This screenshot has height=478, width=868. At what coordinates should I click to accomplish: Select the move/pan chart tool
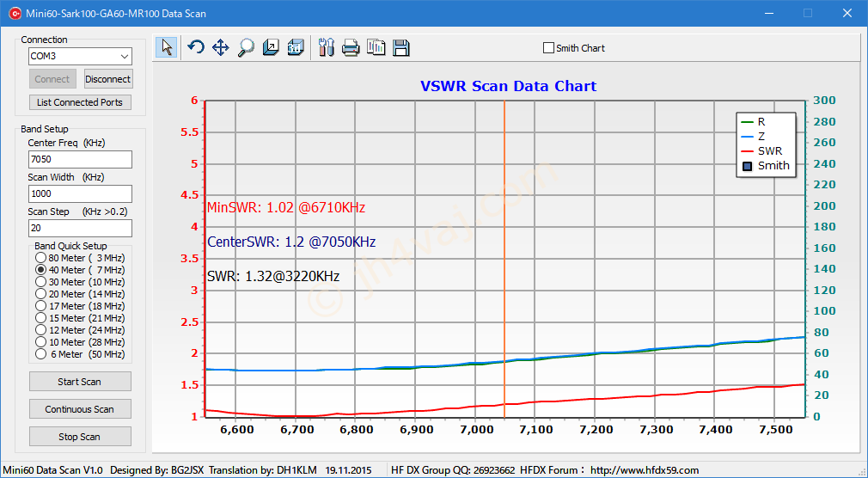[x=221, y=47]
